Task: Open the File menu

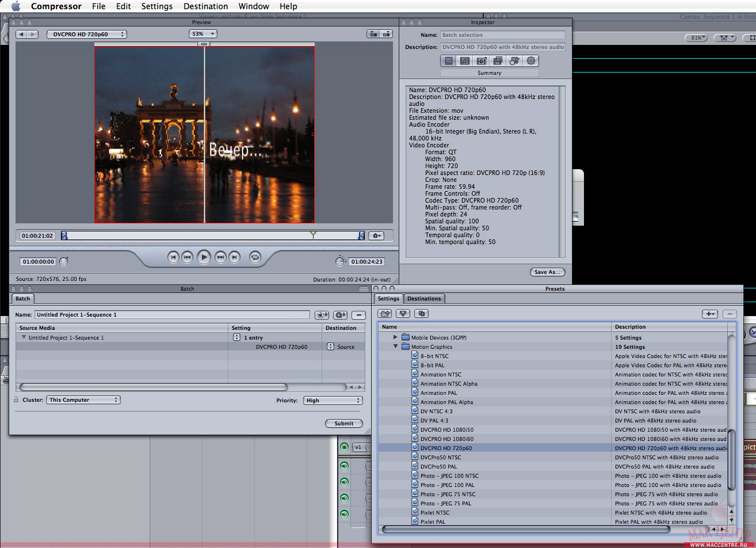Action: [99, 6]
